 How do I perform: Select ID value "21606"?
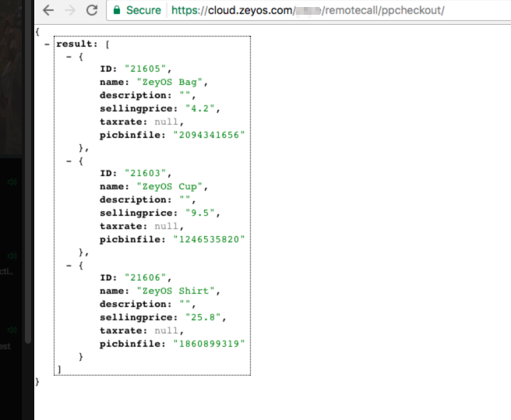(x=146, y=277)
